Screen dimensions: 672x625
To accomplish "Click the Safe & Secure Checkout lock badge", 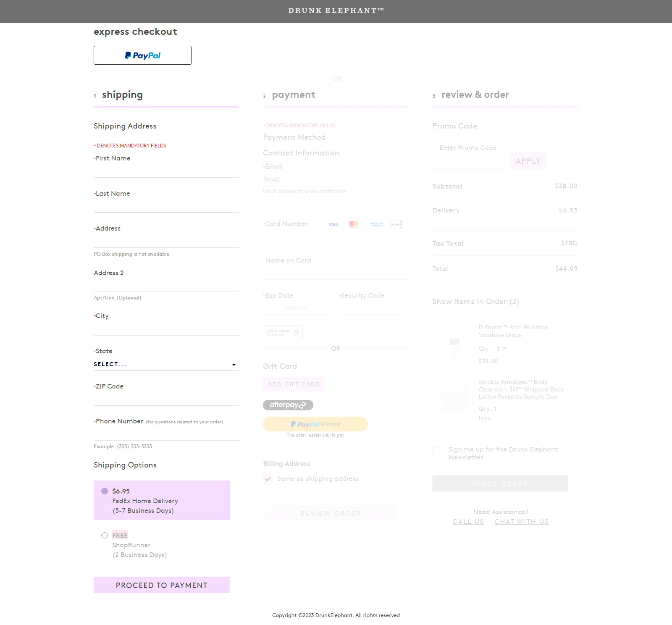I will tap(283, 332).
